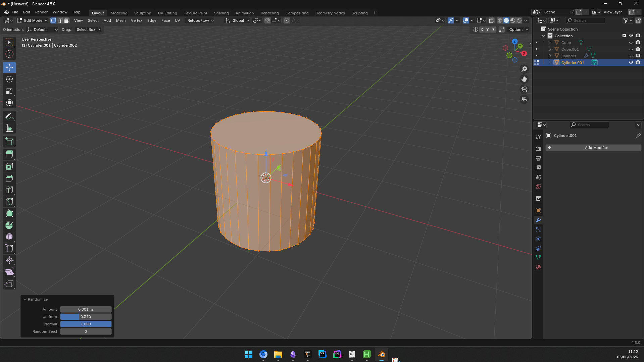Open the Mesh menu

click(x=121, y=20)
